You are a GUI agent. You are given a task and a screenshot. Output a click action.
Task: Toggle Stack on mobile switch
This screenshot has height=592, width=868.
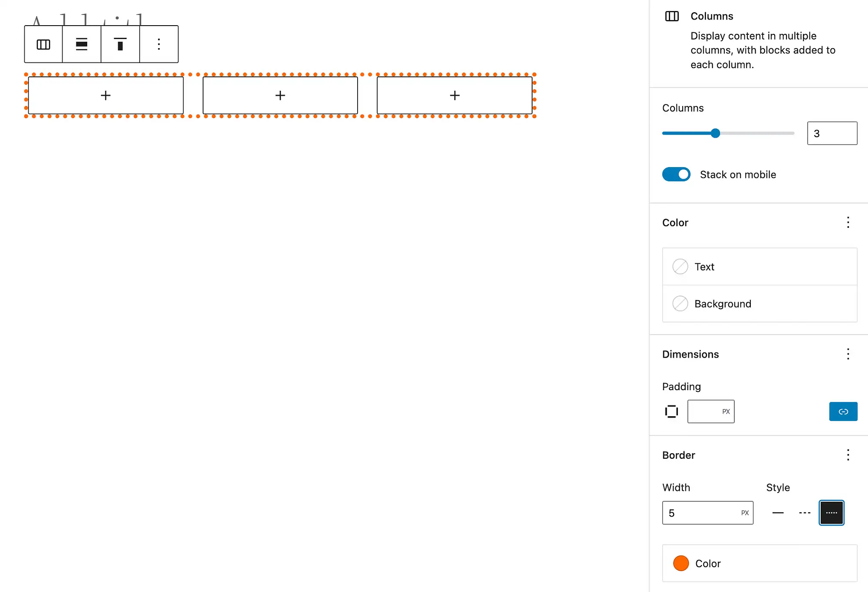coord(677,174)
